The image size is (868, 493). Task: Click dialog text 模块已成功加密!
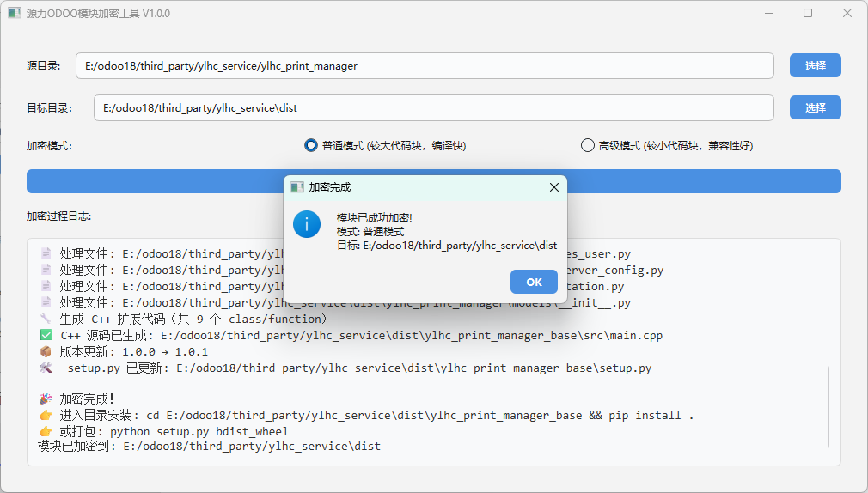click(x=375, y=217)
